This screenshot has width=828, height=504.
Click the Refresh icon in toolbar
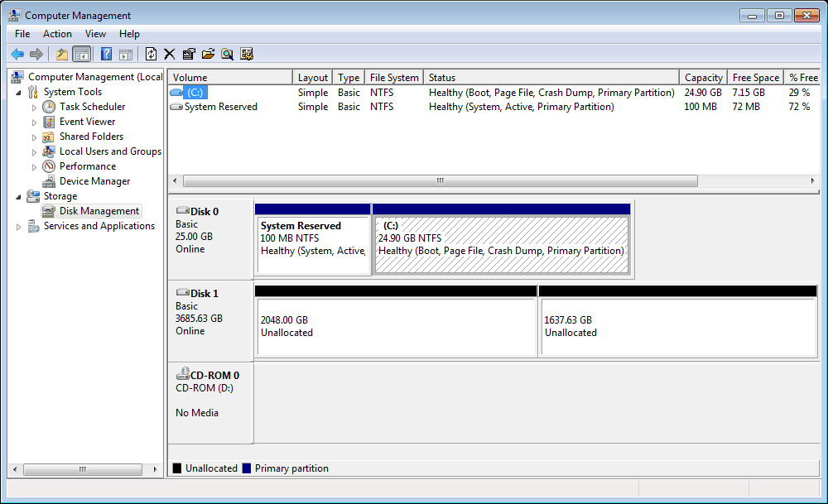[151, 55]
